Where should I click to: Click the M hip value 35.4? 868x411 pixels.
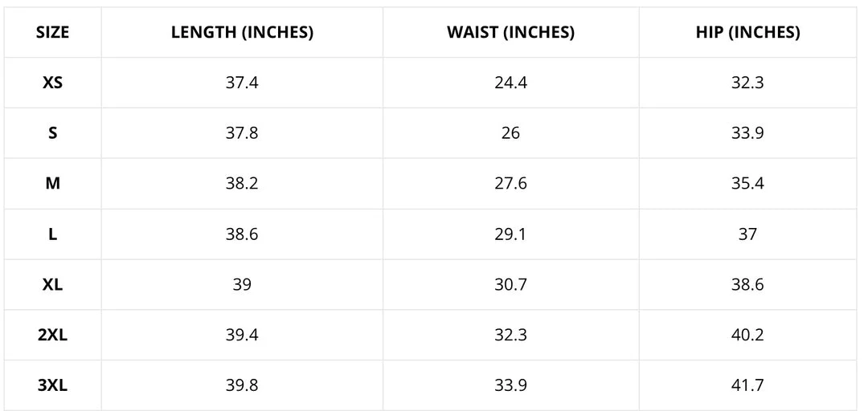tap(747, 184)
